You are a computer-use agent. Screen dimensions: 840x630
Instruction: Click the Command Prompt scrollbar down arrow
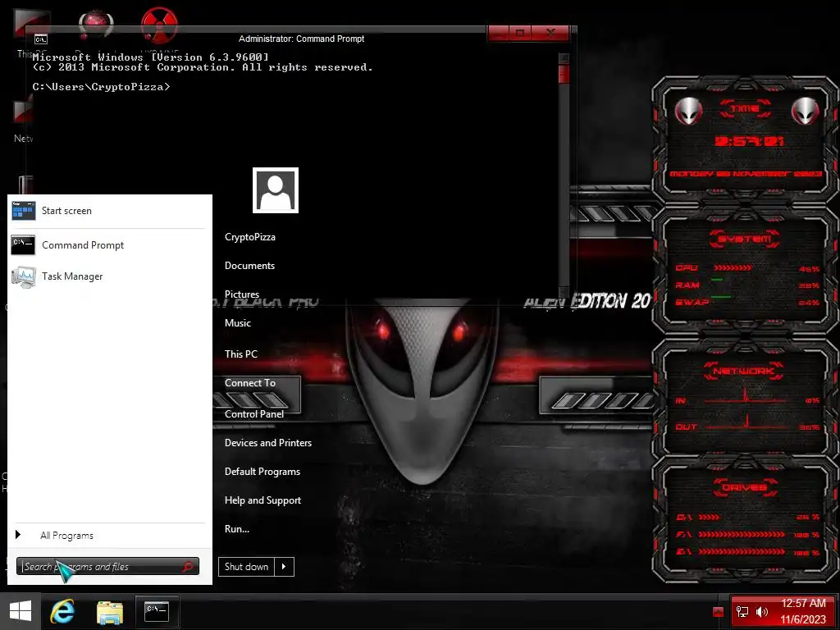click(x=564, y=292)
